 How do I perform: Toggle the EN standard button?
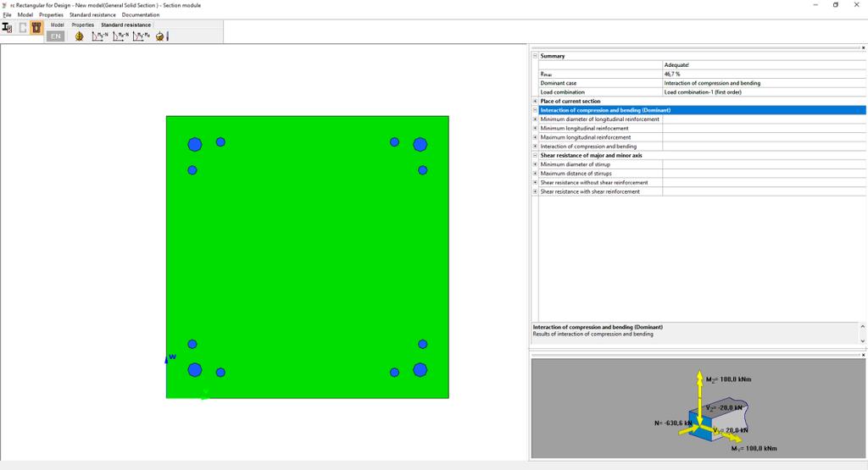coord(55,36)
